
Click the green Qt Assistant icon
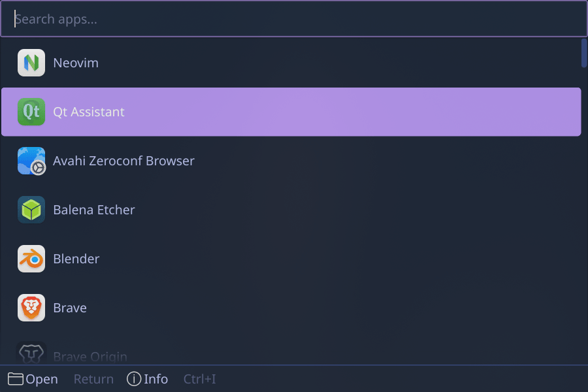[x=31, y=112]
